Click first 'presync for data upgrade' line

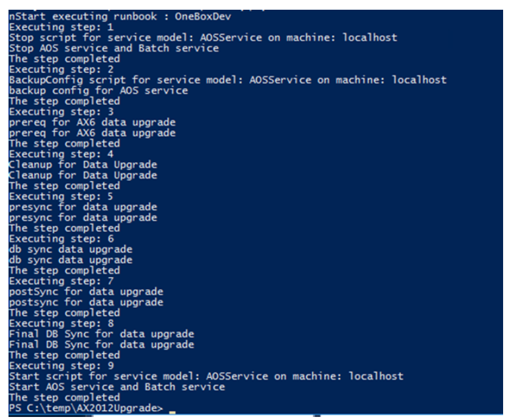click(83, 207)
